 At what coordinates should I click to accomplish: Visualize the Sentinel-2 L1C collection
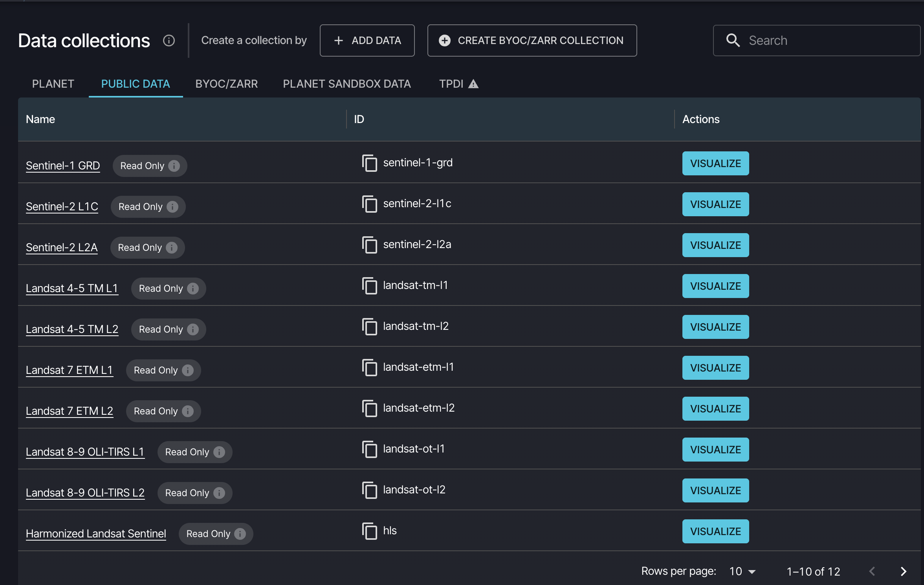pyautogui.click(x=715, y=204)
